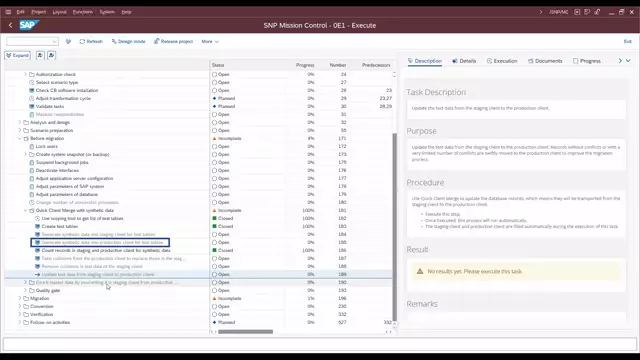Expand the Follow-on activities folder
Screen dimensions: 640x360
coord(20,322)
